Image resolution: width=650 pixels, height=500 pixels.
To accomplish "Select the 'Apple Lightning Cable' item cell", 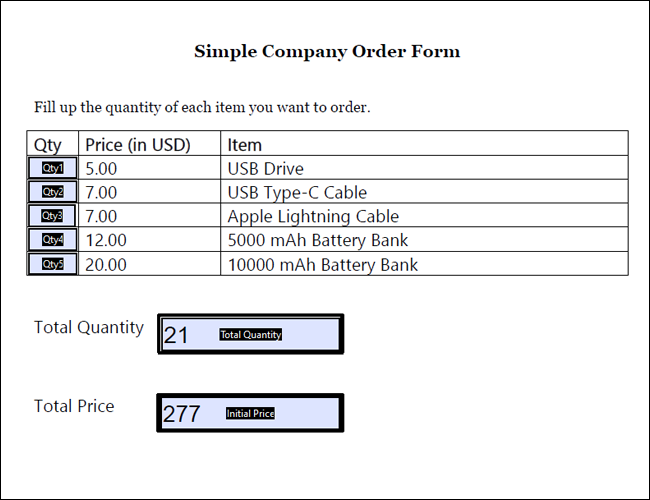I will [x=313, y=216].
